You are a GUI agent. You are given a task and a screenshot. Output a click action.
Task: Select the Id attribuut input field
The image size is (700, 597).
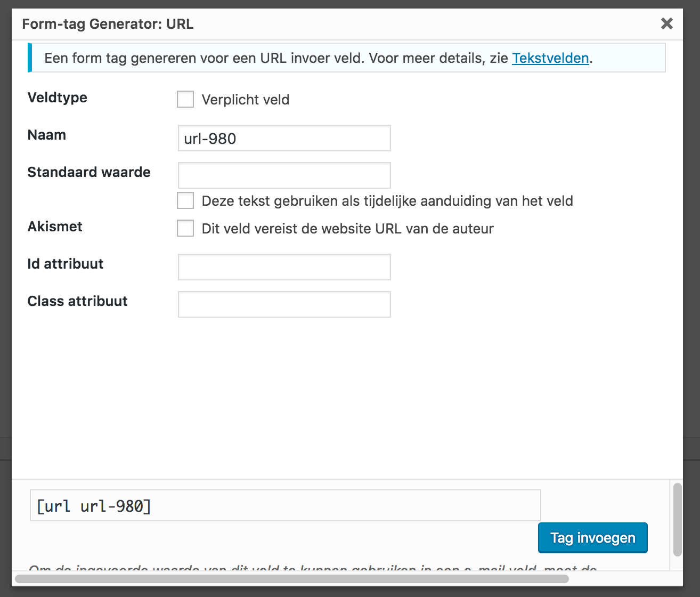[x=284, y=267]
